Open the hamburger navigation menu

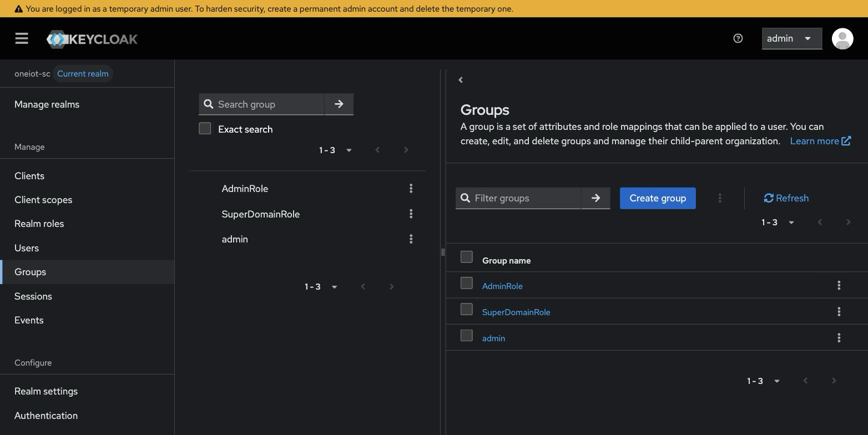point(22,38)
